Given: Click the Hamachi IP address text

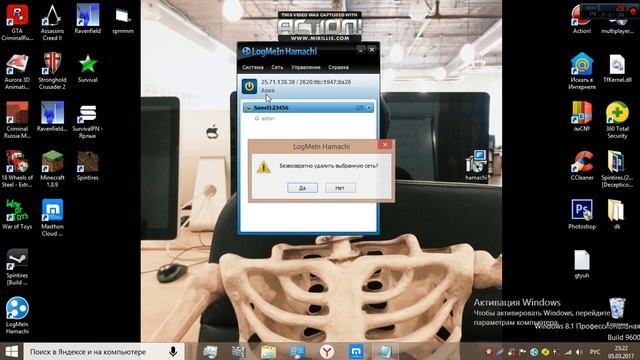Looking at the screenshot, I should coord(306,82).
